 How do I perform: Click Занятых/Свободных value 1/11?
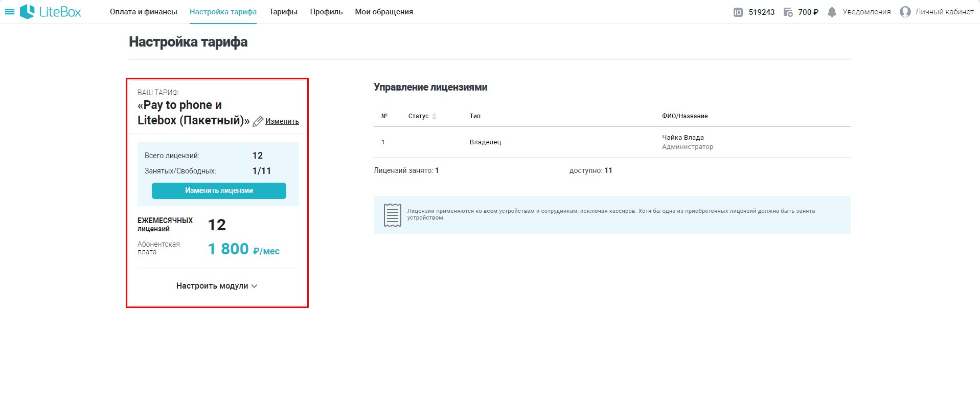point(262,171)
